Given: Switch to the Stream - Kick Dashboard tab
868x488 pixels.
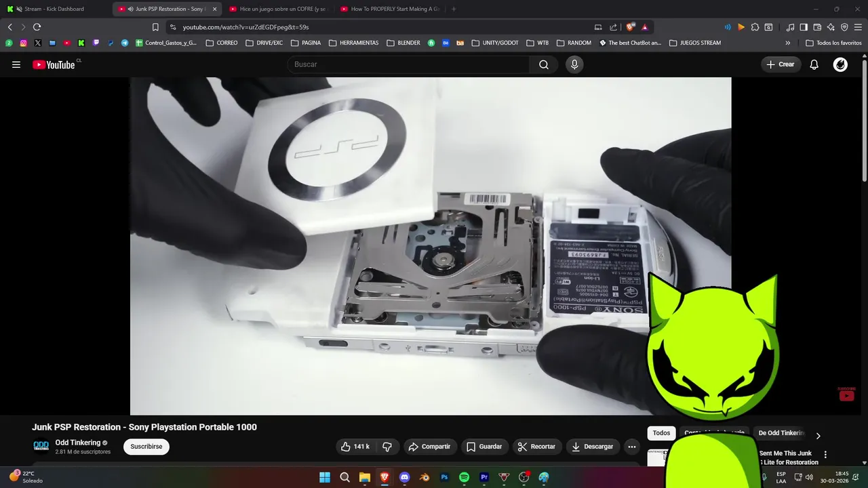Looking at the screenshot, I should click(54, 9).
